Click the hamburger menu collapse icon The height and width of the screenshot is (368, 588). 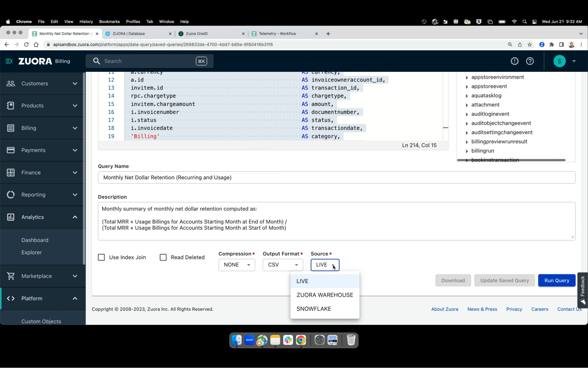click(9, 61)
